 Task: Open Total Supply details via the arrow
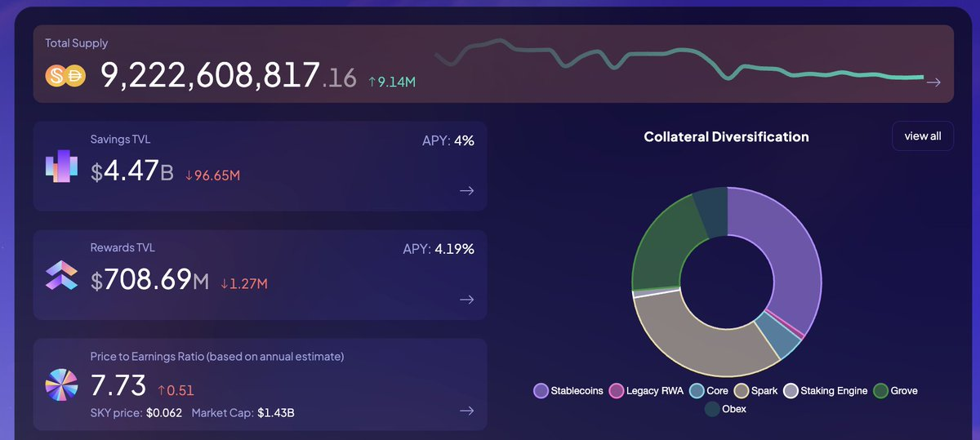pyautogui.click(x=933, y=82)
